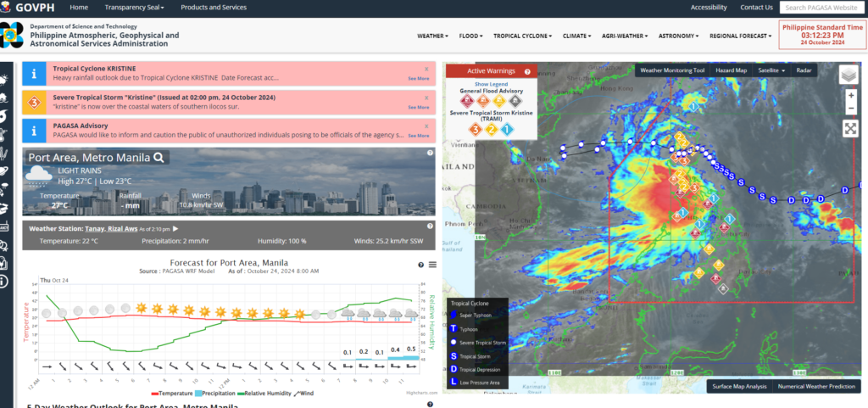Click the yellow General Flood Advisory diamond icon

tap(499, 101)
